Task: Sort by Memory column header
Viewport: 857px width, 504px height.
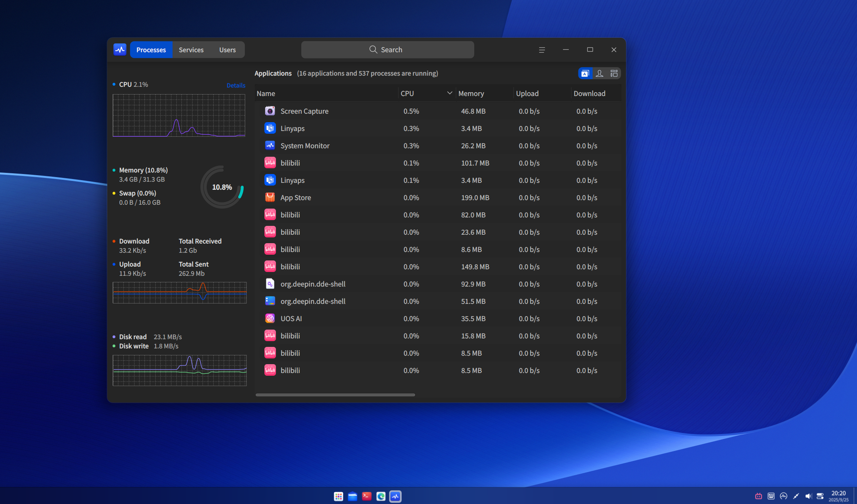Action: coord(484,93)
